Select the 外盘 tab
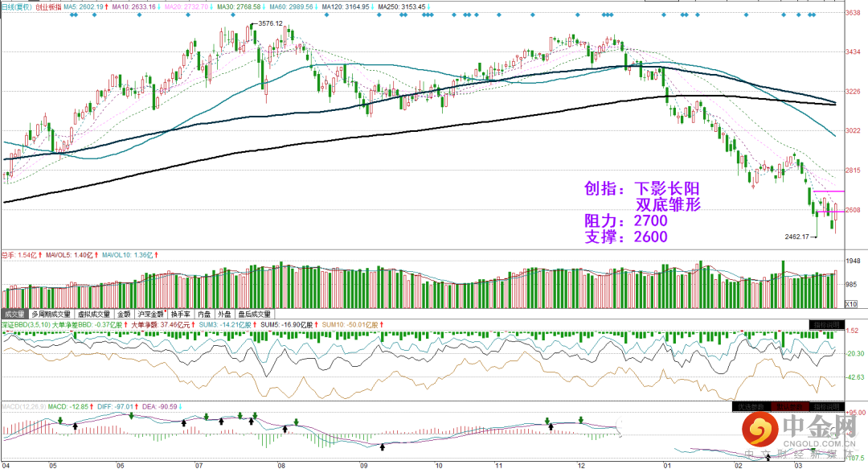868x469 pixels. 224,314
